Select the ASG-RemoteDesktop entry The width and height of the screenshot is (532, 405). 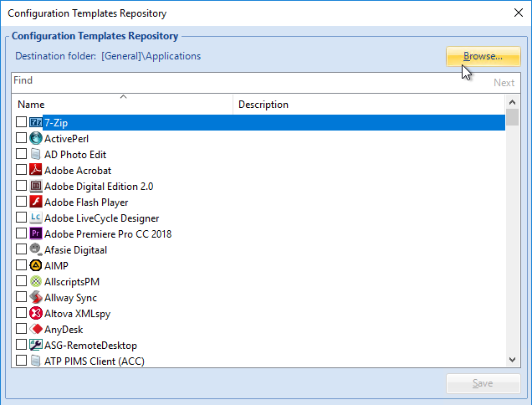[90, 346]
